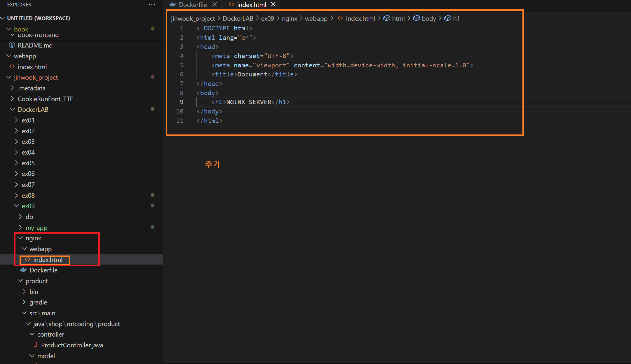Click Docker whale icon on Dockerfile tab
The image size is (631, 364).
coord(173,5)
